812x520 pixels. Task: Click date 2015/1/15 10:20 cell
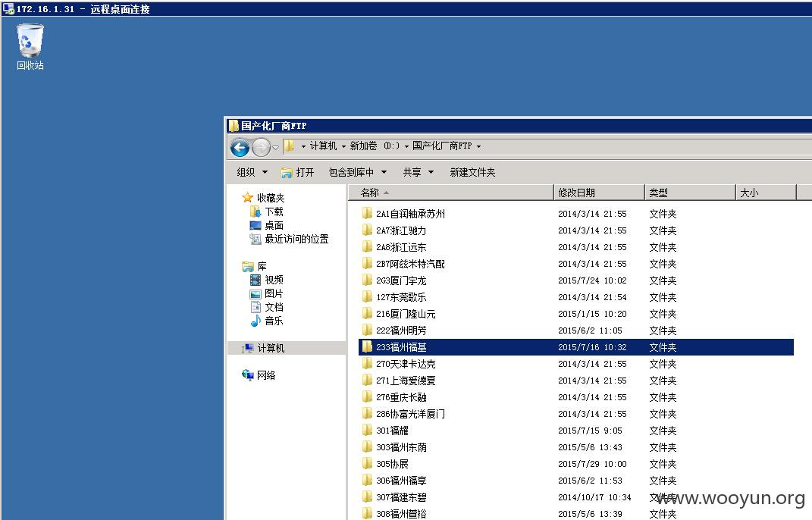[592, 314]
